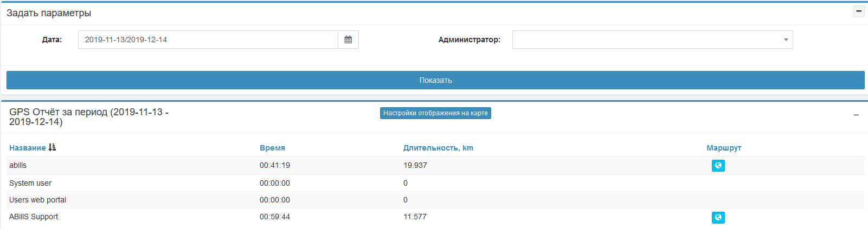Image resolution: width=868 pixels, height=229 pixels.
Task: Collapse the Задать параметры panel
Action: coord(859,11)
